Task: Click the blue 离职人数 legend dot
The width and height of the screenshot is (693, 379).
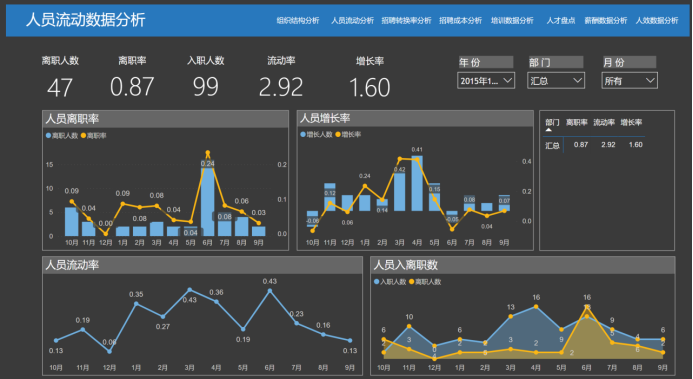Action: tap(48, 136)
